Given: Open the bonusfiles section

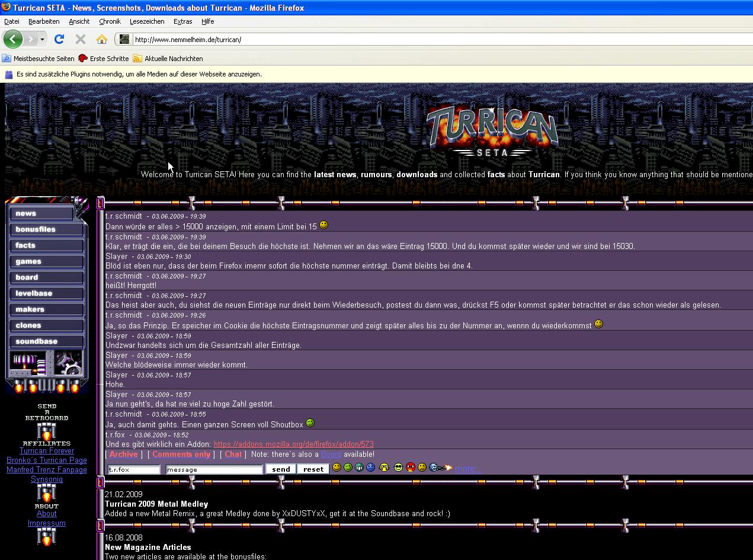Looking at the screenshot, I should [x=46, y=229].
